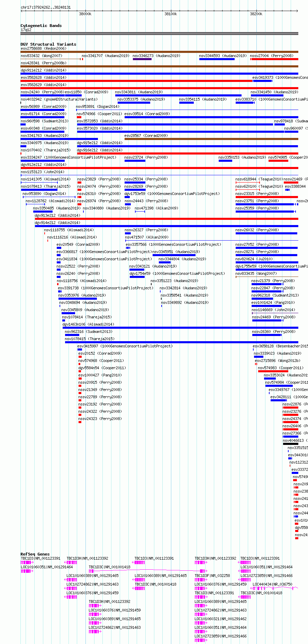Open variant nsv3344593 (Audano2019)
This screenshot has width=308, height=644.
[223, 56]
